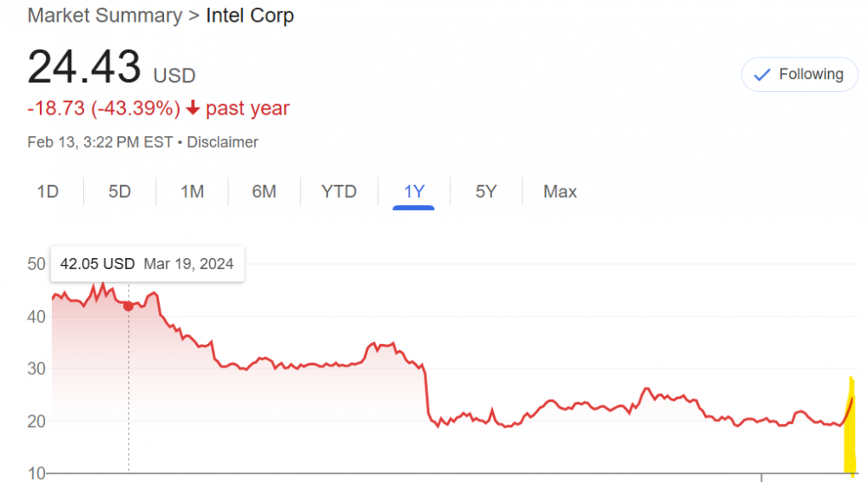Click the Feb 13, 3:22 PM EST timestamp
The image size is (868, 482).
pos(105,142)
